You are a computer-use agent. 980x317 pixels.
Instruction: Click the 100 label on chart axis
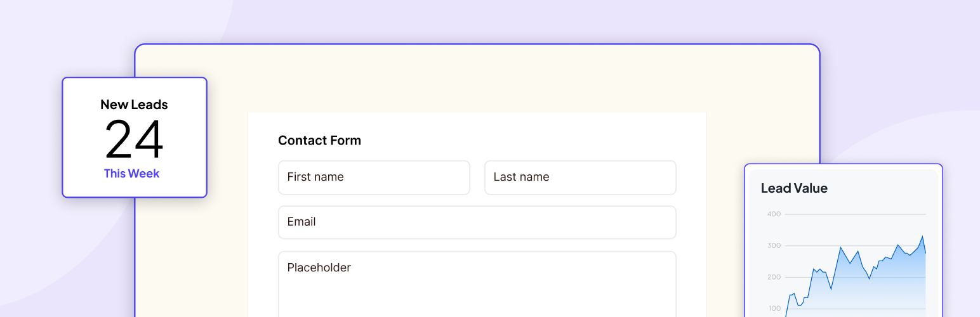coord(774,309)
